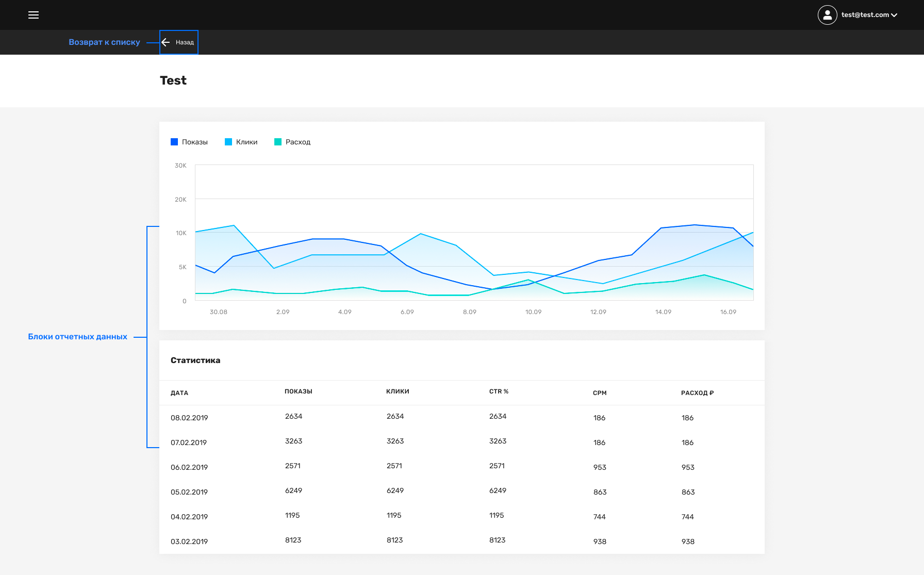Viewport: 924px width, 575px height.
Task: Click the 2.09 x-axis date label
Action: click(x=283, y=312)
